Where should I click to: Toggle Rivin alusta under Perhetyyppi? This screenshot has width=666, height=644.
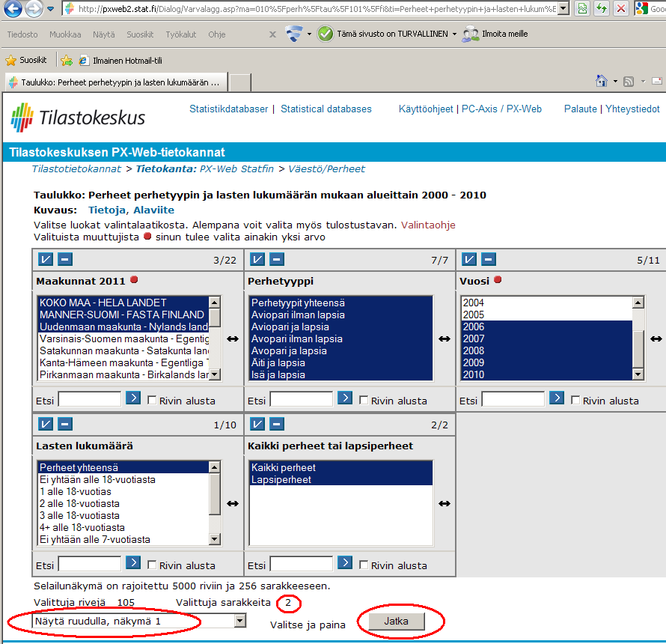pyautogui.click(x=364, y=400)
